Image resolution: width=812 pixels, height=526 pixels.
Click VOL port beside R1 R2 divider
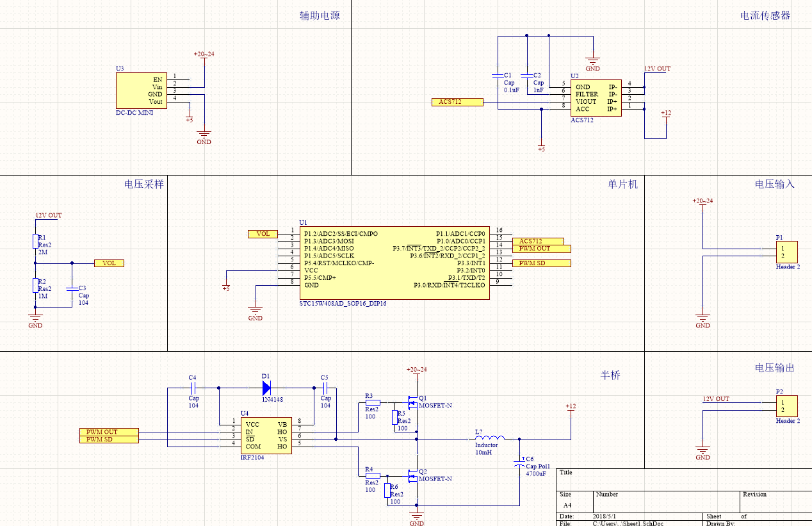[109, 263]
